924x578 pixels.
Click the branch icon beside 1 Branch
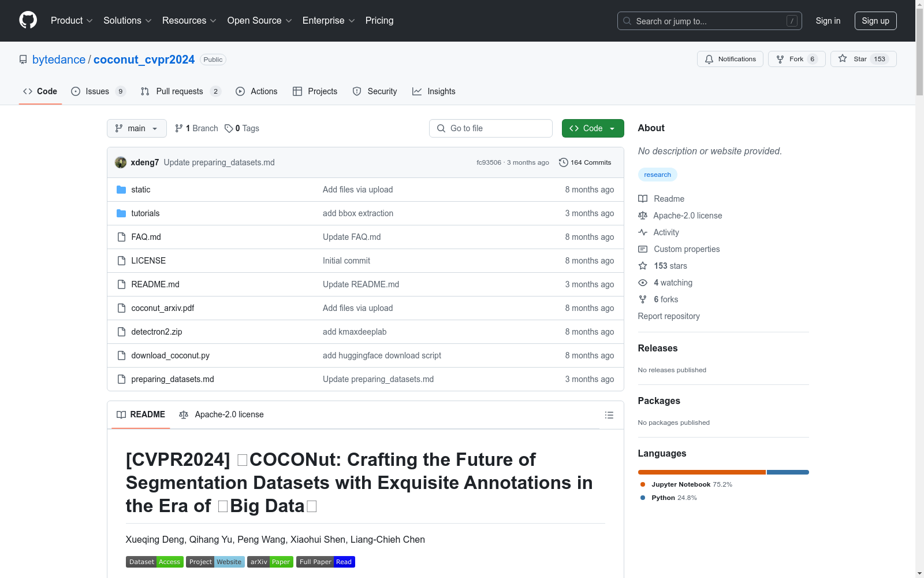(179, 128)
